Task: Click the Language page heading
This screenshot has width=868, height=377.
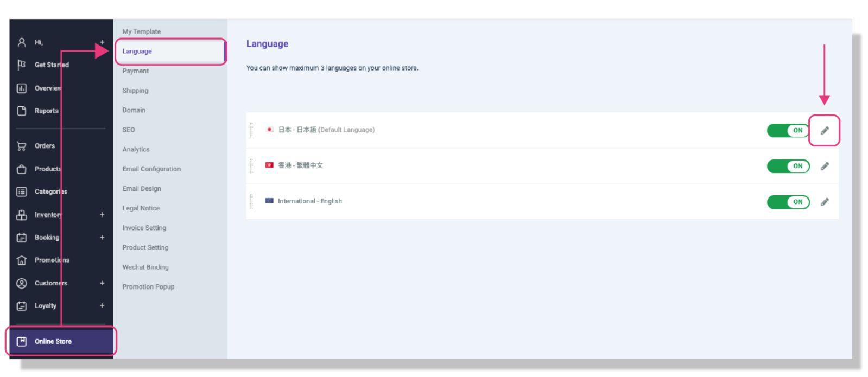Action: [x=268, y=44]
